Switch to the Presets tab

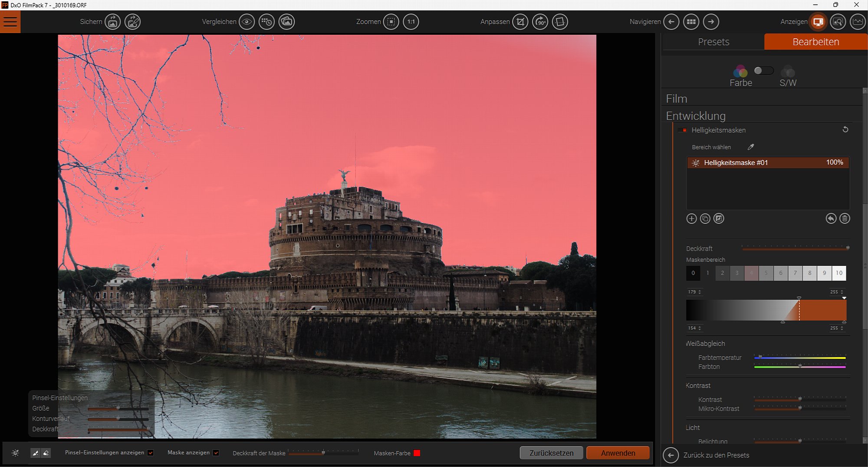pyautogui.click(x=713, y=42)
